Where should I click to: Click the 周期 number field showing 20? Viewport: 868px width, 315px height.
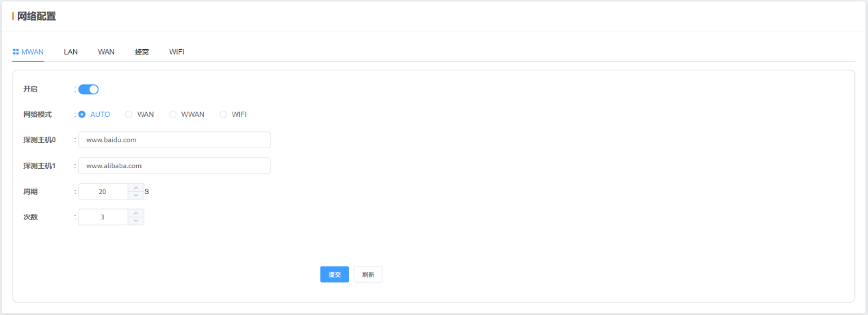point(103,191)
